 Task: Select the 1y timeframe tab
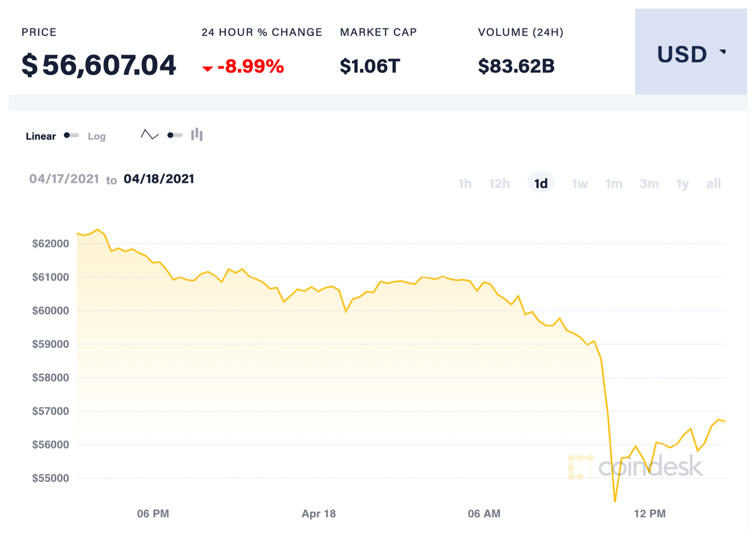[x=682, y=184]
